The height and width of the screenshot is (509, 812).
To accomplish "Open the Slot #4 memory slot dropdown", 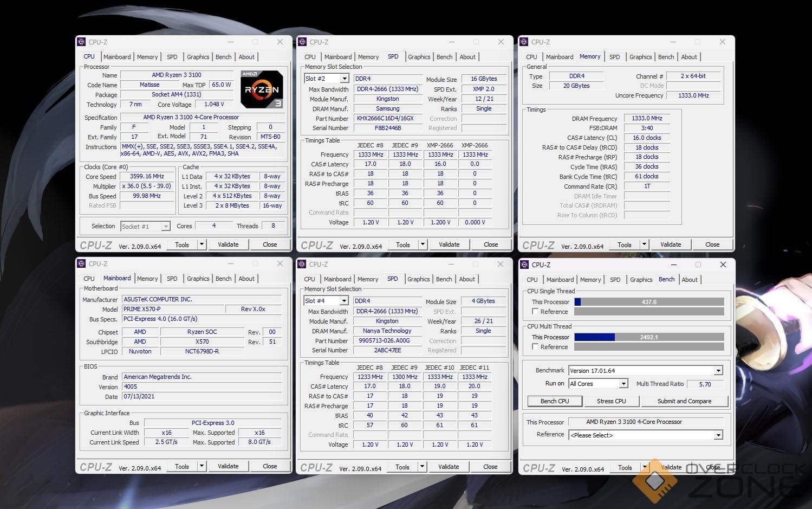I will pos(345,301).
